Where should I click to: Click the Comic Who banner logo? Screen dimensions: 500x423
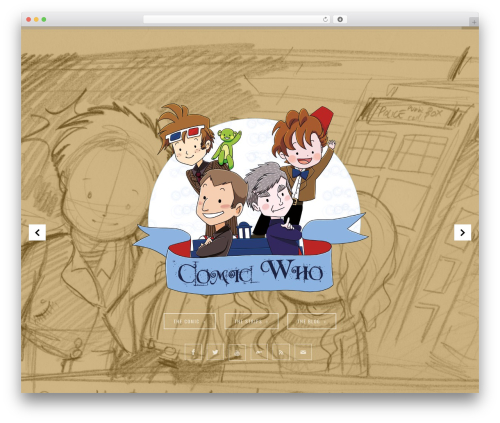[x=249, y=273]
